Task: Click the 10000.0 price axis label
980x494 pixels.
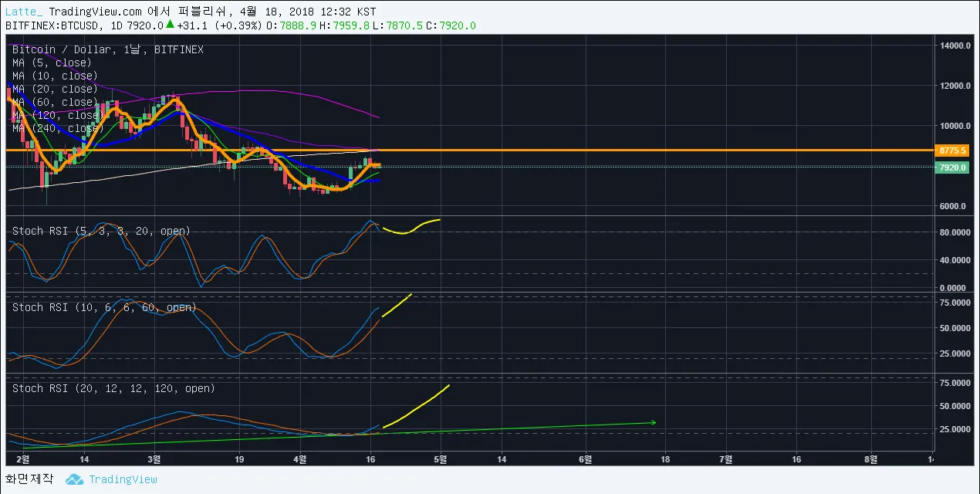Action: pyautogui.click(x=955, y=126)
